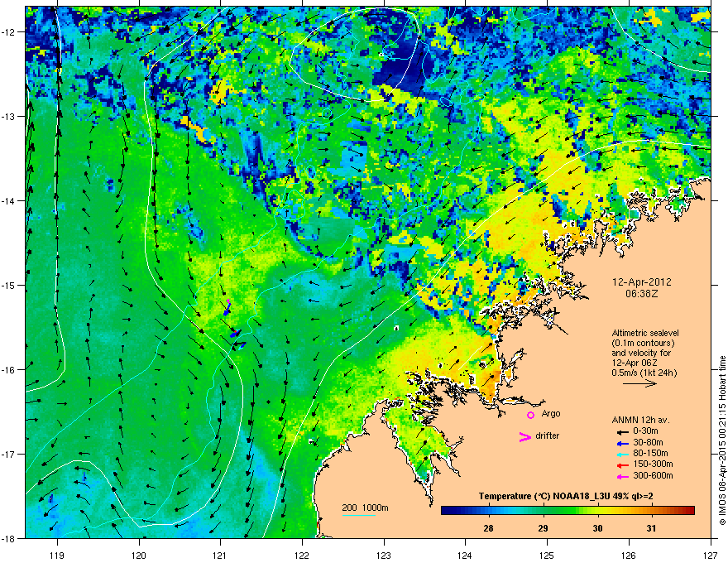Screen dimensions: 728x563
Task: Click the longitude axis label '121'
Action: tap(220, 555)
